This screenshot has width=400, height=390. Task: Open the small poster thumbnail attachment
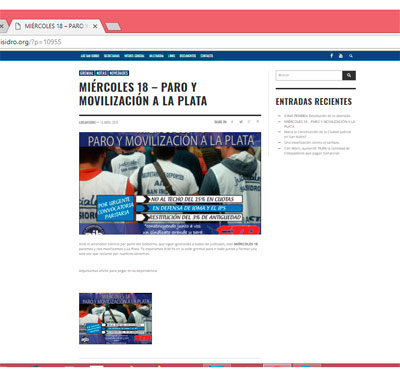pyautogui.click(x=115, y=318)
